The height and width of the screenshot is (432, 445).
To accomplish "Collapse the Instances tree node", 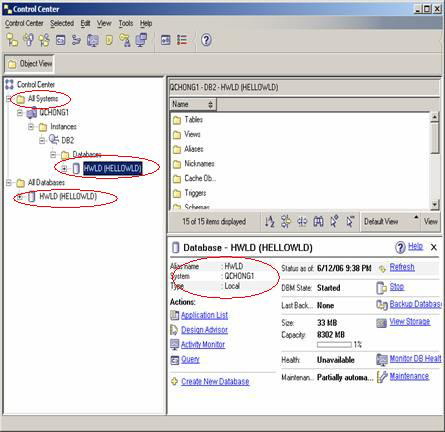I will point(31,127).
